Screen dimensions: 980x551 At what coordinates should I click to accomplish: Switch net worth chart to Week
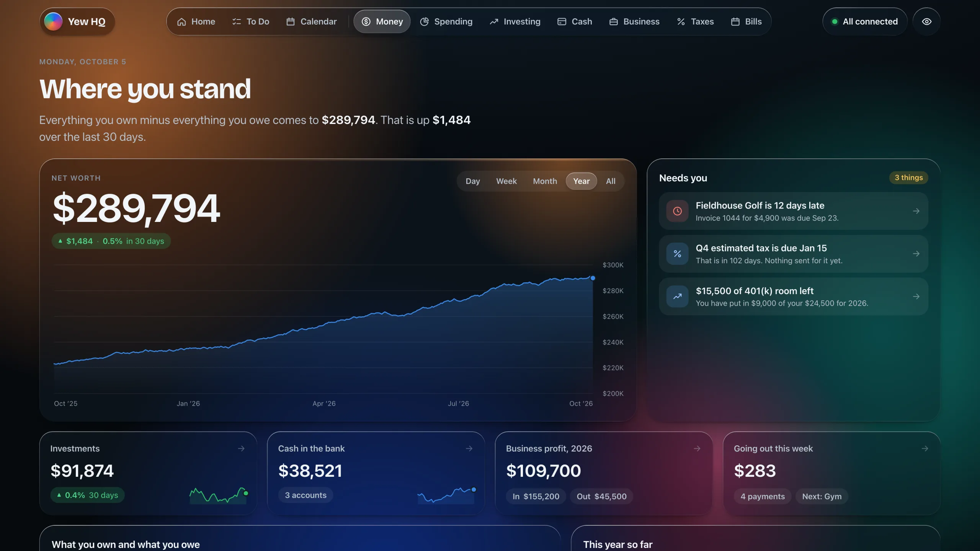(506, 181)
